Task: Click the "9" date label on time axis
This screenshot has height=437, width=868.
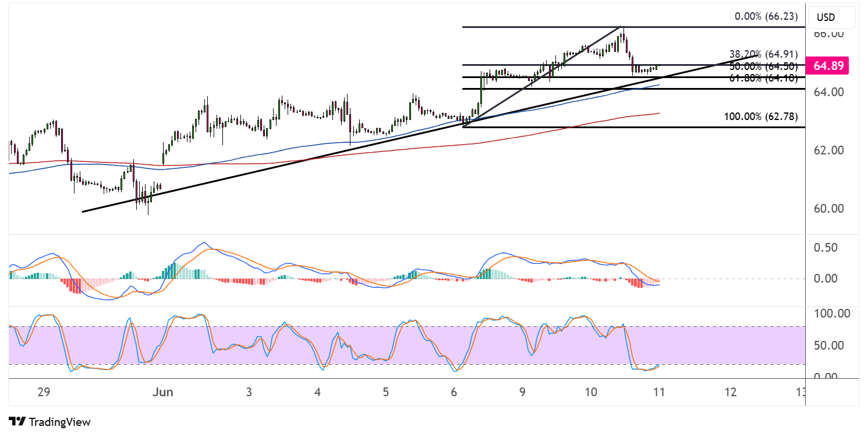Action: (x=523, y=392)
